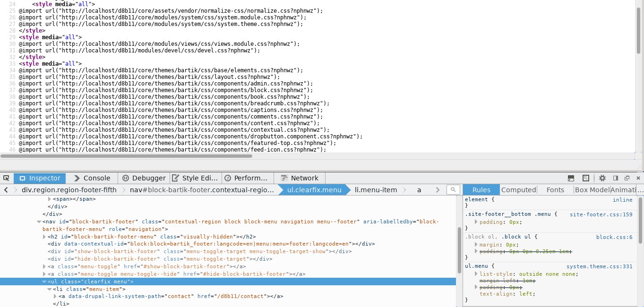Expand the menu-toggle--hide anchor node
The height and width of the screenshot is (307, 644).
coord(44,274)
